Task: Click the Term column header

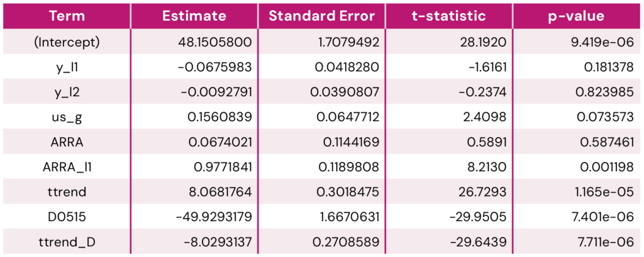Action: (x=67, y=16)
